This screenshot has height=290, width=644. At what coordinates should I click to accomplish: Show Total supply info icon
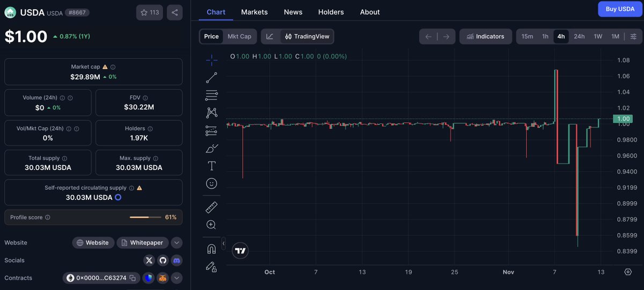65,159
